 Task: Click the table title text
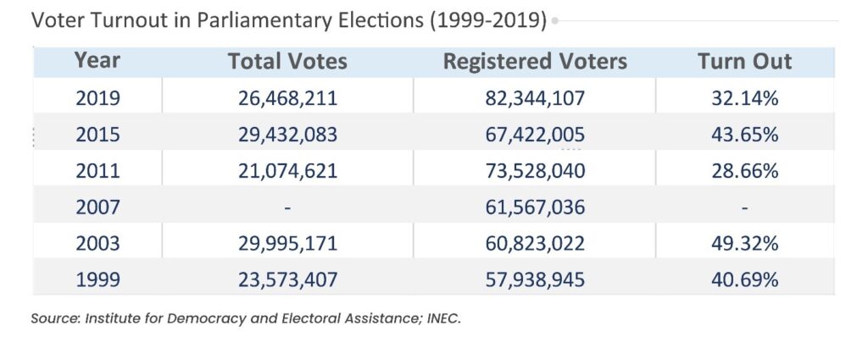(x=289, y=21)
